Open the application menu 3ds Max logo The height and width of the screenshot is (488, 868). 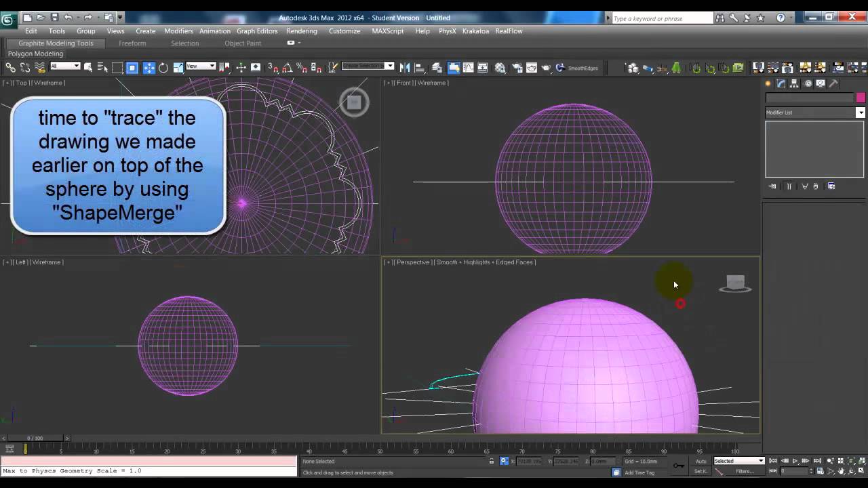(7, 19)
